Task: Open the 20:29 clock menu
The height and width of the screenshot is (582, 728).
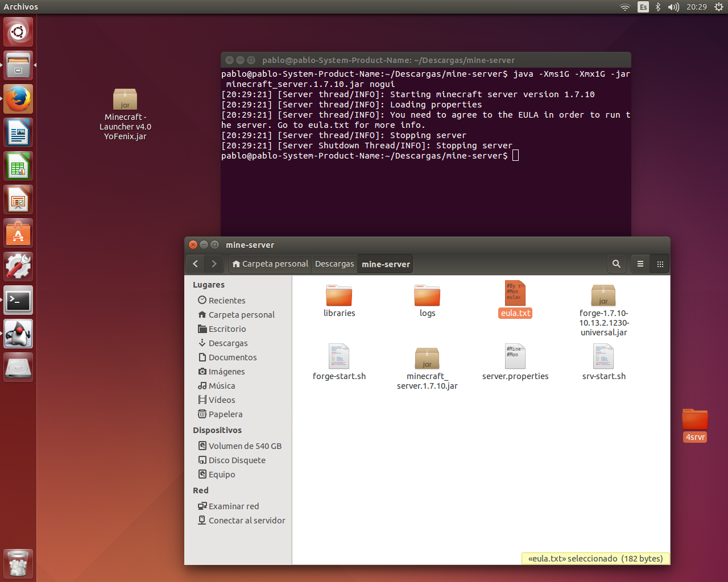Action: (x=696, y=7)
